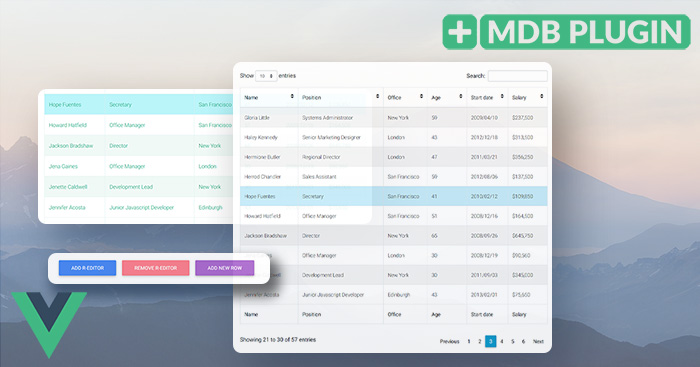
Task: Click the salary value $356,250
Action: [x=523, y=157]
